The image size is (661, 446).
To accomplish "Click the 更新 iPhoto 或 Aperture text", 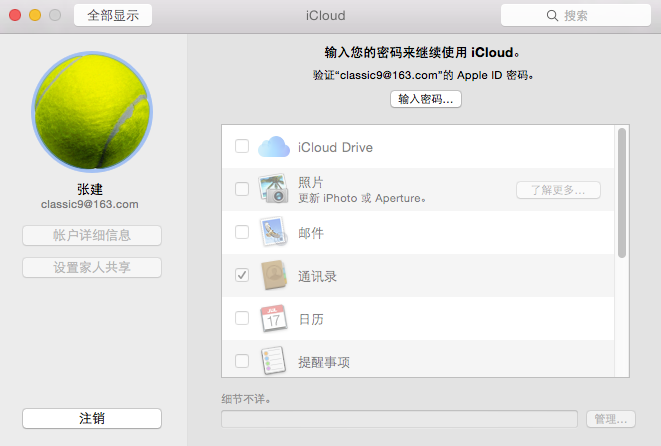I will pyautogui.click(x=362, y=198).
